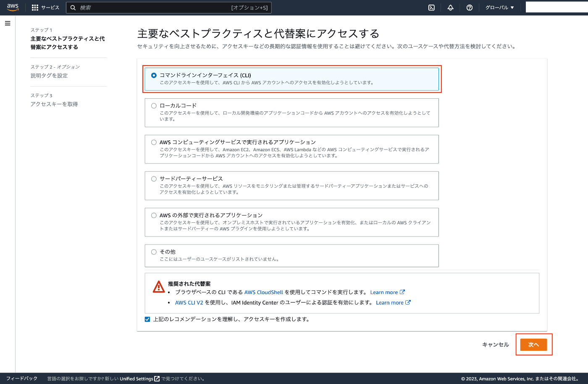Select AWS の外部で実行されるアプリケーション option

click(154, 216)
